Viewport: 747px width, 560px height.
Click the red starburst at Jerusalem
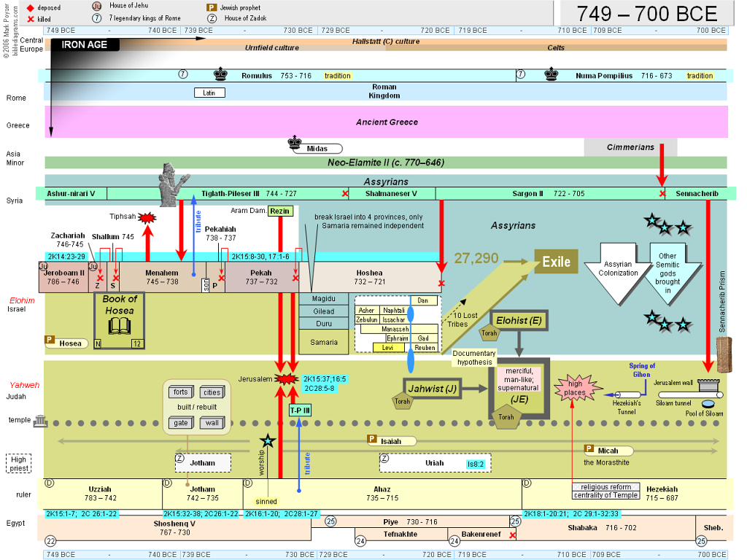point(286,379)
